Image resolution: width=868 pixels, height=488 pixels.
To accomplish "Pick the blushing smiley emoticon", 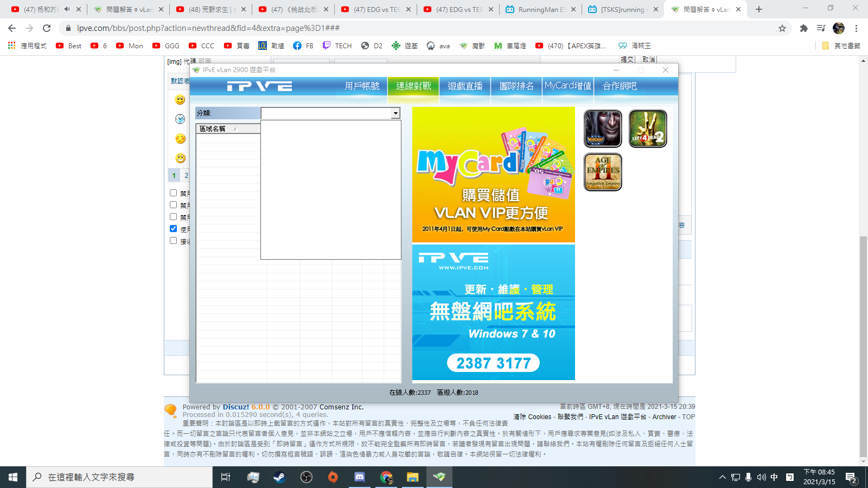I will click(180, 139).
